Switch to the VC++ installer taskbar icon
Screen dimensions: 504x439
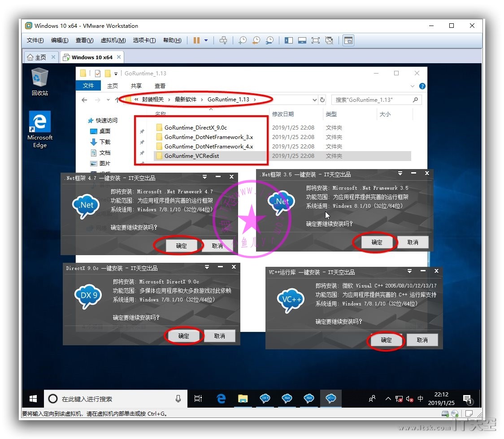pos(331,399)
